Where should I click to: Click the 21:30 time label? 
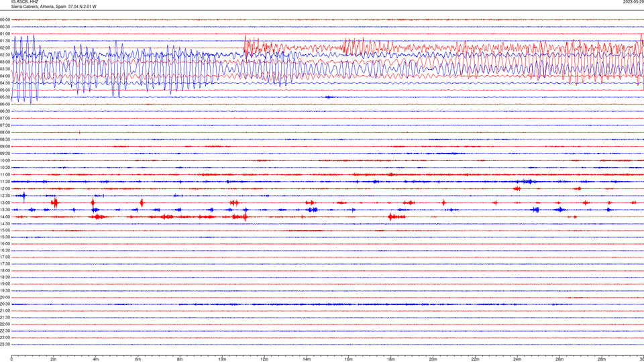click(x=5, y=318)
